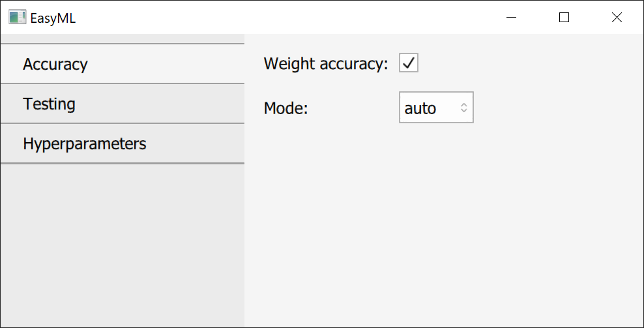The height and width of the screenshot is (328, 644).
Task: Close the EasyML window
Action: 617,18
